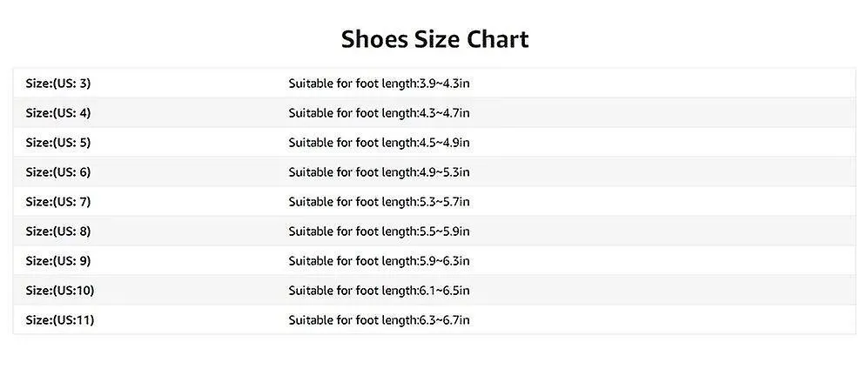Select the Size:(US: 6) row label
This screenshot has width=868, height=389.
pos(58,172)
